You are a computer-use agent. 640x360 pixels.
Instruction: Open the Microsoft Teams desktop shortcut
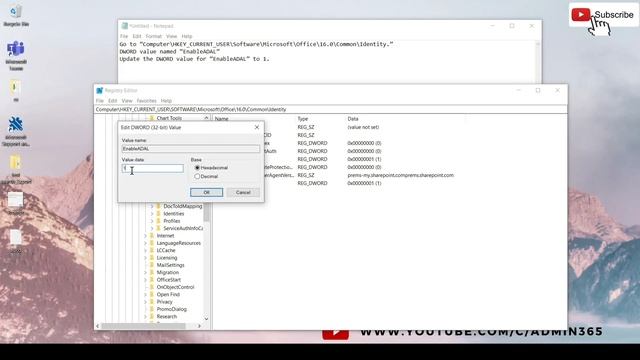click(x=16, y=56)
